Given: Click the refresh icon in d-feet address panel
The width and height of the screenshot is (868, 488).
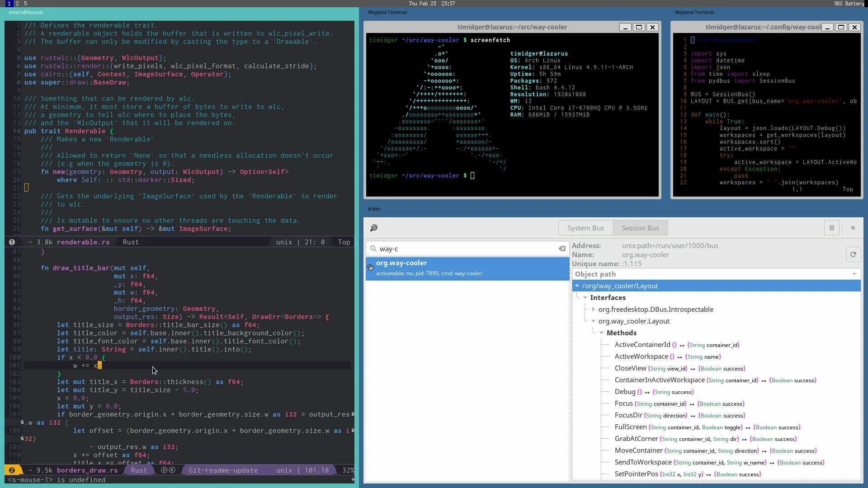Looking at the screenshot, I should pyautogui.click(x=854, y=254).
